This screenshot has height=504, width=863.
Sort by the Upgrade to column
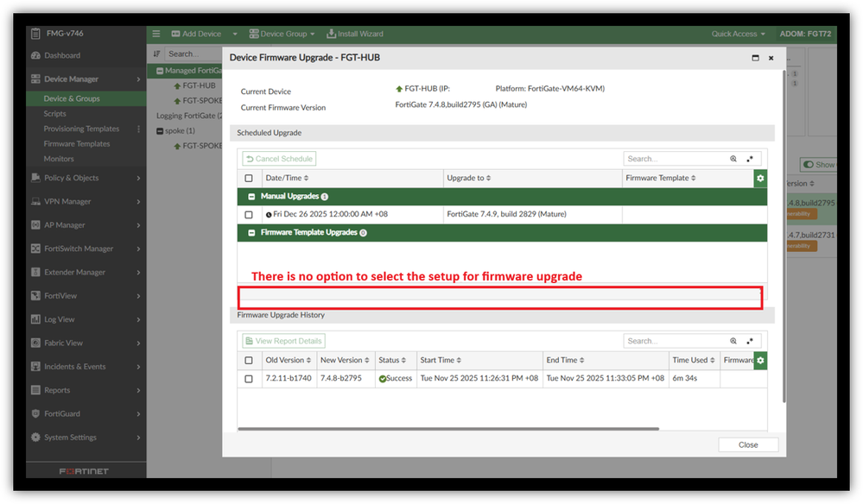[468, 178]
